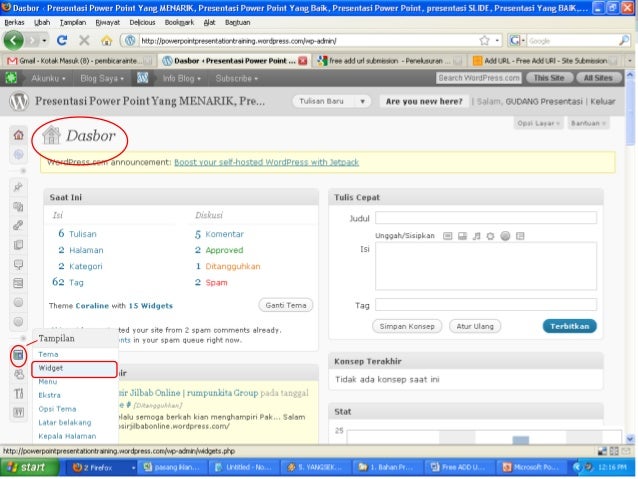Image resolution: width=638 pixels, height=479 pixels.
Task: Click the Simpan Konsep button
Action: tap(407, 326)
